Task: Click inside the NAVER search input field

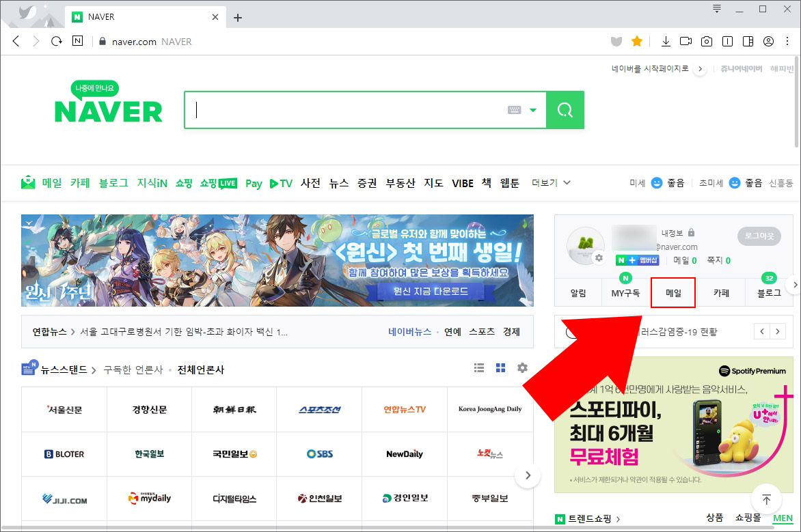Action: point(342,109)
